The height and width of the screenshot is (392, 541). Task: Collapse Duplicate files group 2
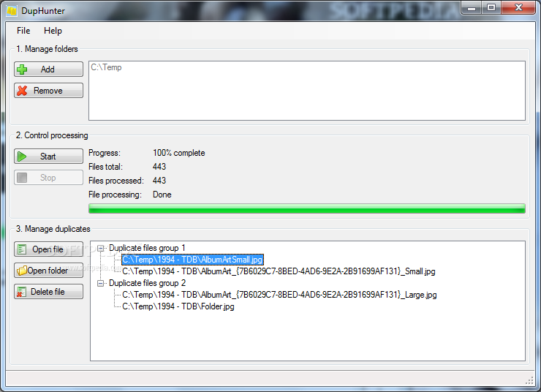(101, 283)
